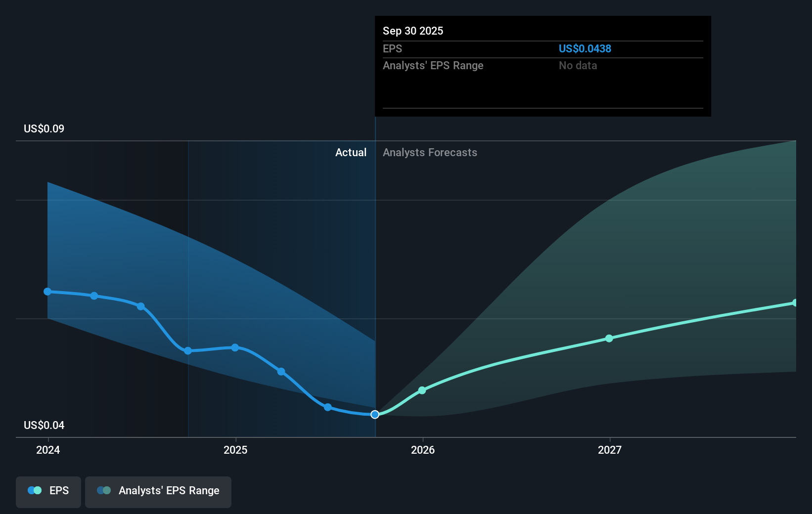This screenshot has height=514, width=812.
Task: Click the No data value in tooltip
Action: tap(578, 65)
